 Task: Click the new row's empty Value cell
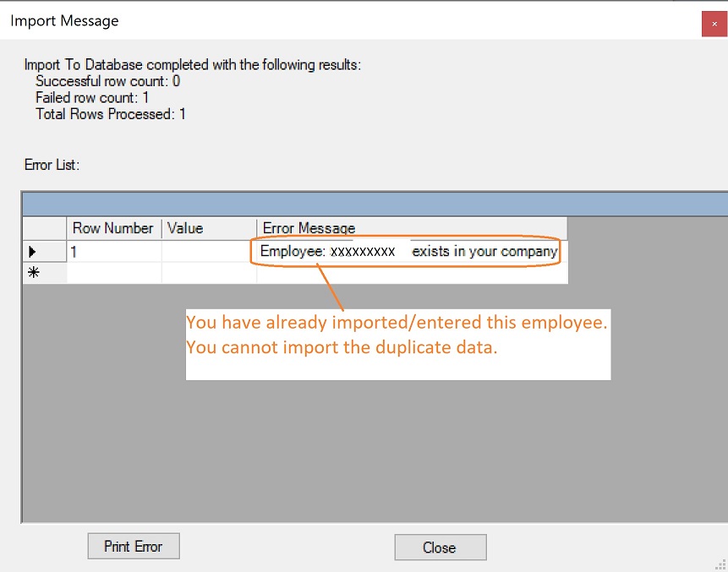tap(208, 273)
